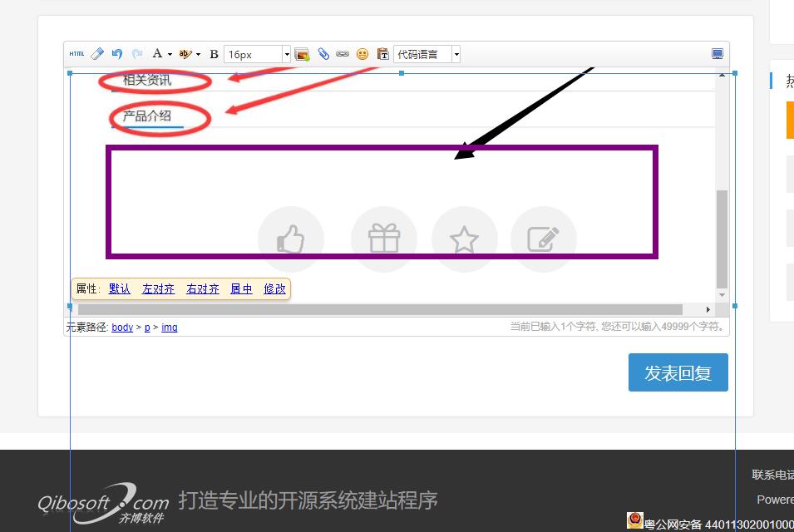Toggle bold formatting
The height and width of the screenshot is (532, 794).
[x=214, y=54]
